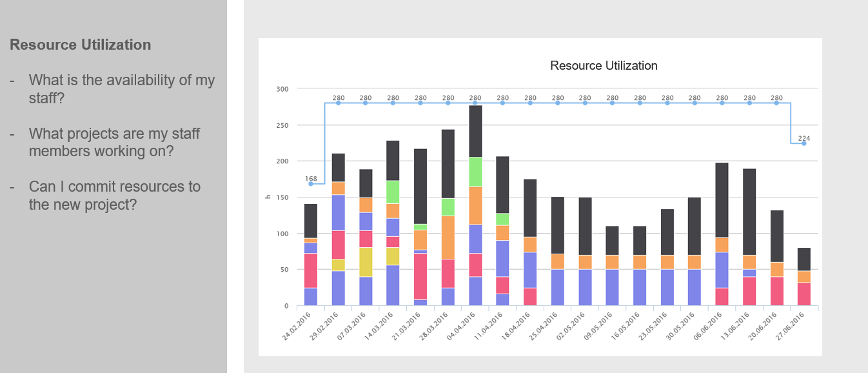This screenshot has height=373, width=868.
Task: Click the bullet about committing resources
Action: click(115, 195)
